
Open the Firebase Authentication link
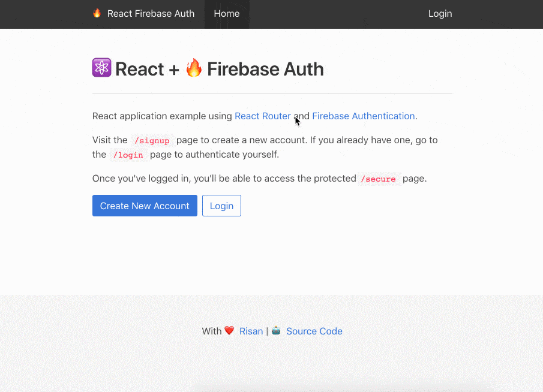363,116
